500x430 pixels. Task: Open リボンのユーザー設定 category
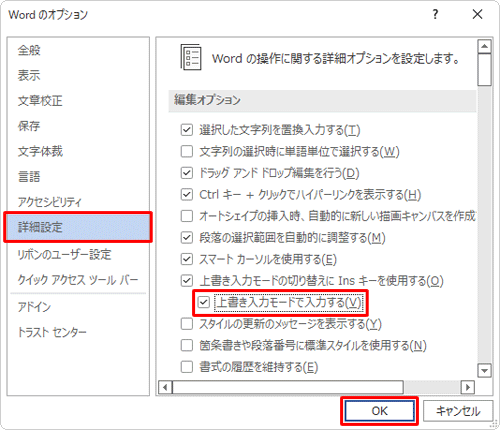78,255
